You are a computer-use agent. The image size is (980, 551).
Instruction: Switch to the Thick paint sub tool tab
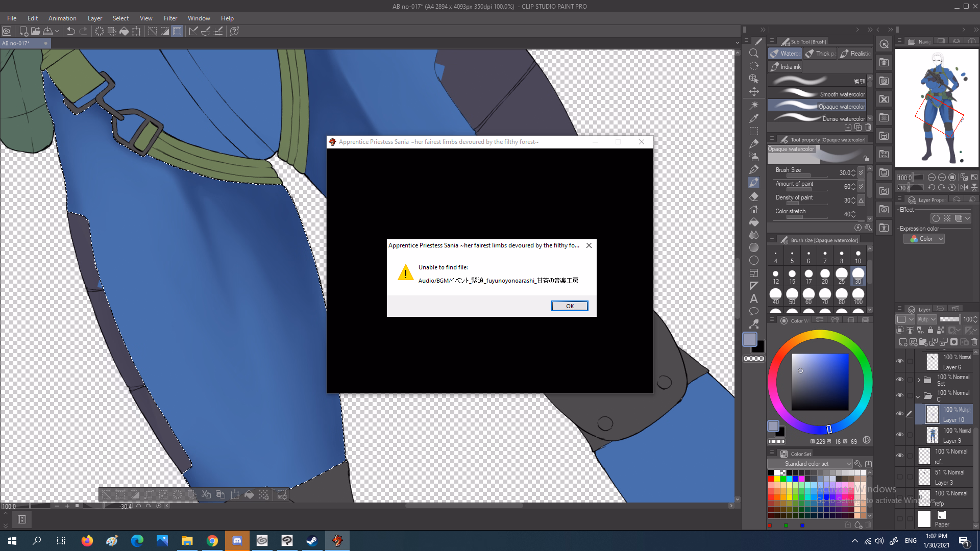(821, 54)
